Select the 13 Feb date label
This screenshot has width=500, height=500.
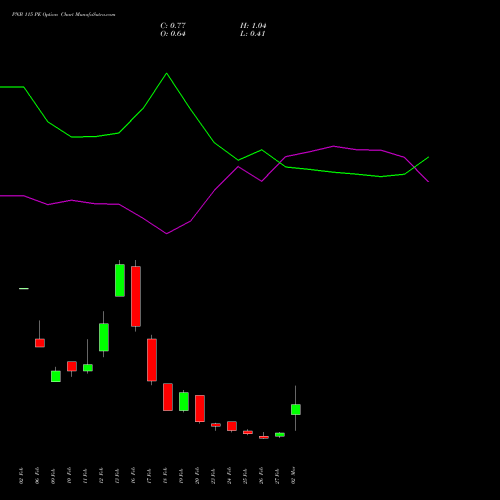117,476
